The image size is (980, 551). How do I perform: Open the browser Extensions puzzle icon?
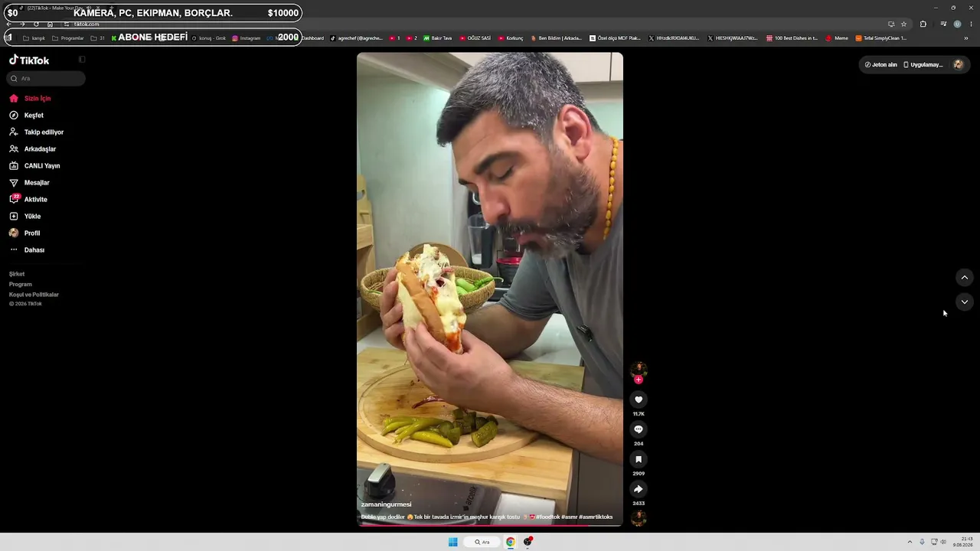tap(923, 24)
